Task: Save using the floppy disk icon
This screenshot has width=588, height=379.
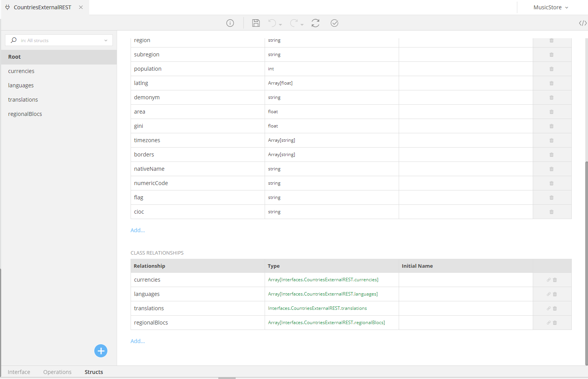Action: tap(256, 23)
